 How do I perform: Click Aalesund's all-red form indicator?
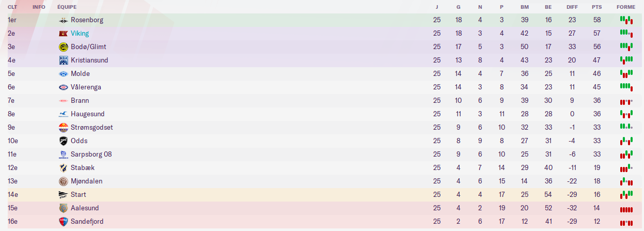pos(626,209)
